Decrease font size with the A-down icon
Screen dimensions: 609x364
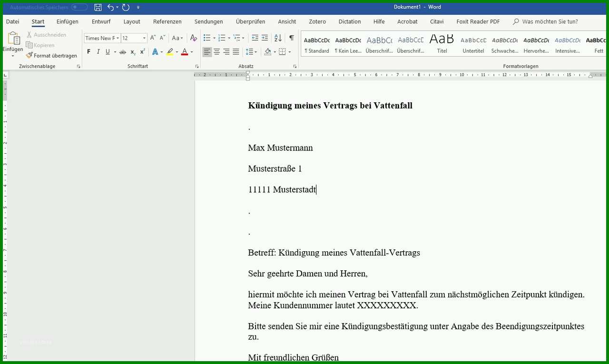[162, 38]
